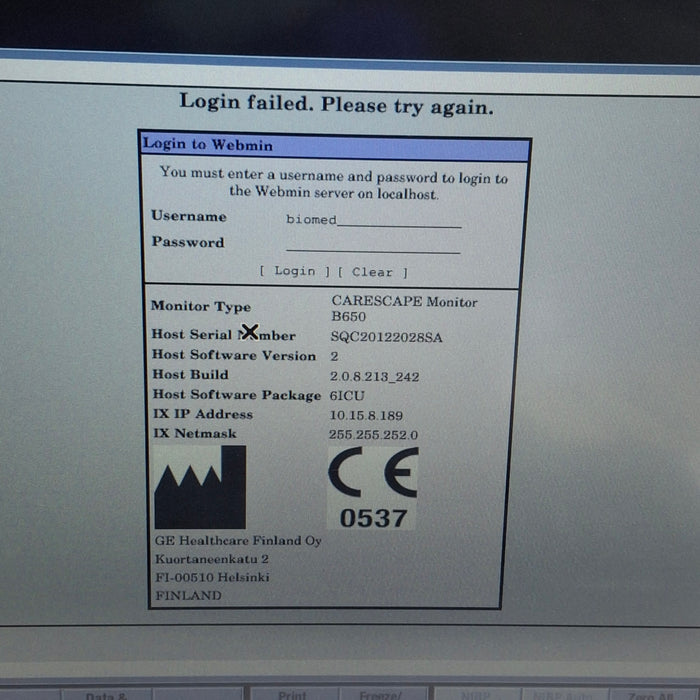Click the Login button
700x700 pixels.
click(294, 272)
